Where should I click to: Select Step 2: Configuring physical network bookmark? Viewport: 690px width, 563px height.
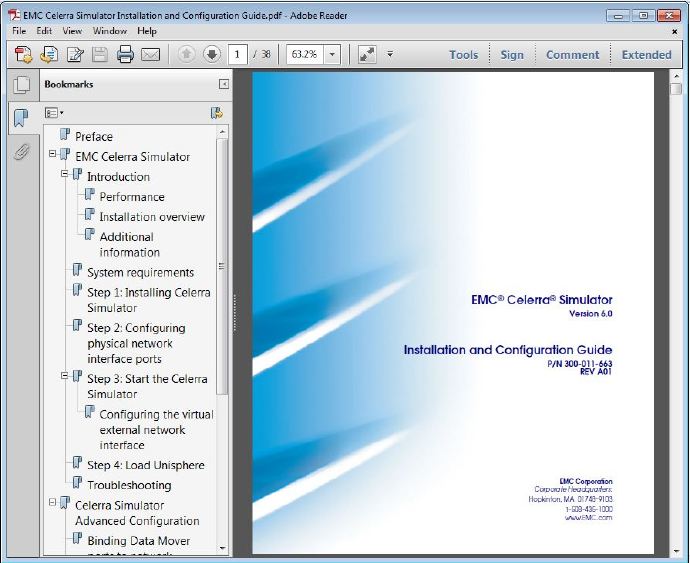(x=136, y=343)
